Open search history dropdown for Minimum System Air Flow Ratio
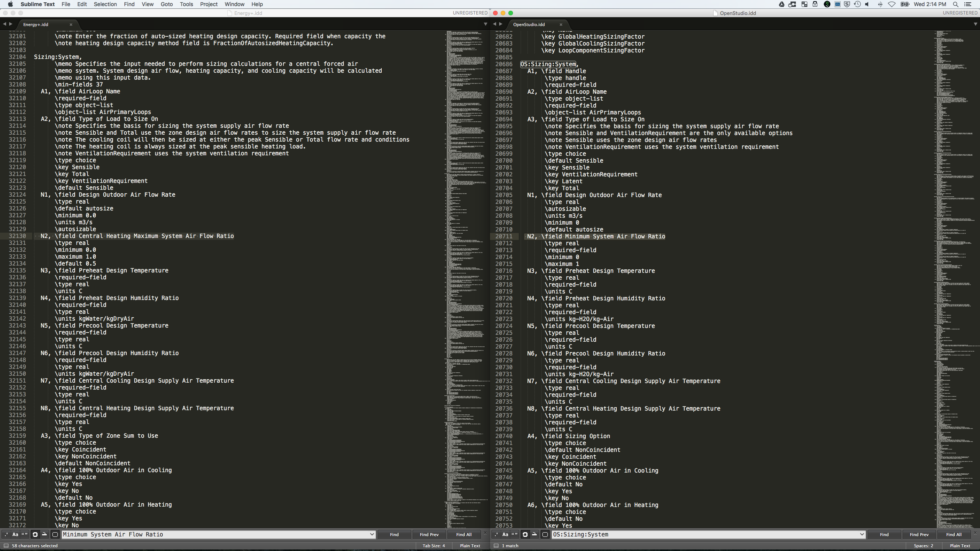Viewport: 980px width, 551px height. coord(371,535)
